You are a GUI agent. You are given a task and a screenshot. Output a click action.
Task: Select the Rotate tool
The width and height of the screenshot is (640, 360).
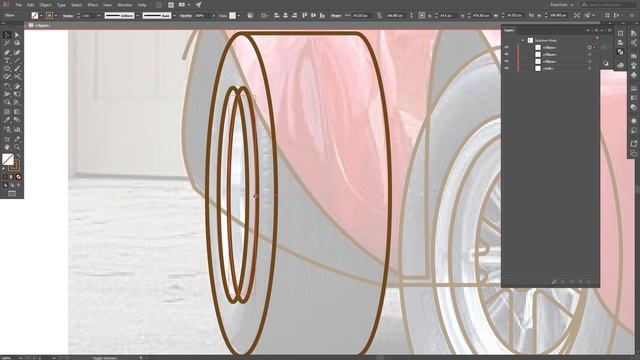click(7, 86)
